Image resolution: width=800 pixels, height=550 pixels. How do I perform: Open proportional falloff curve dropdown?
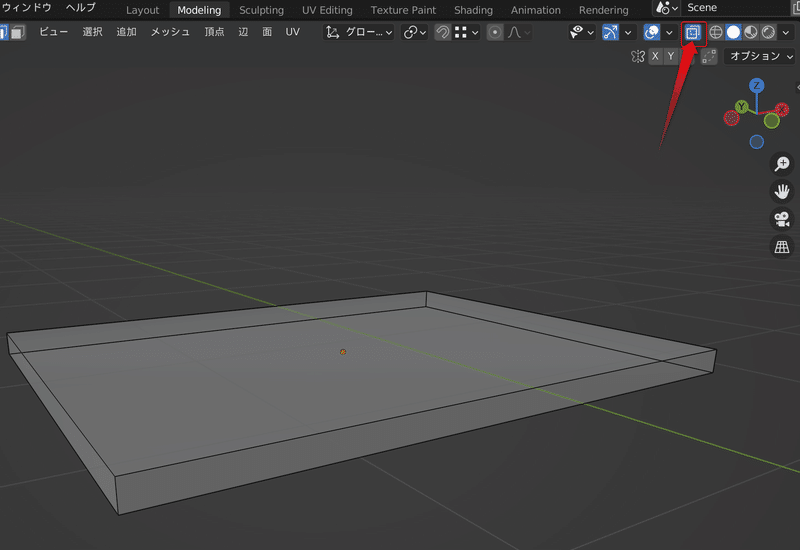519,33
